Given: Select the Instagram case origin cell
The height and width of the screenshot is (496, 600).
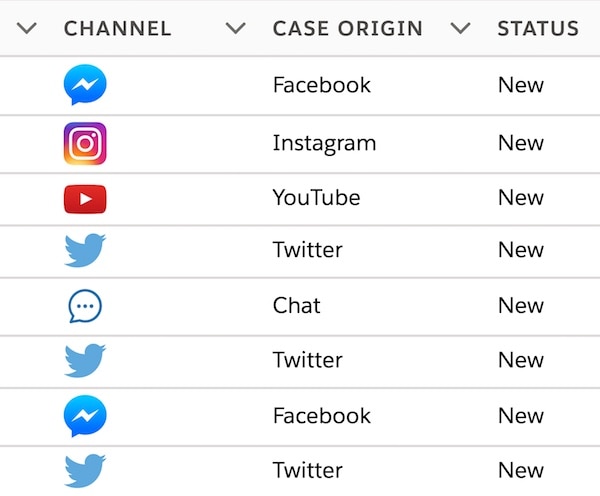Looking at the screenshot, I should [324, 143].
